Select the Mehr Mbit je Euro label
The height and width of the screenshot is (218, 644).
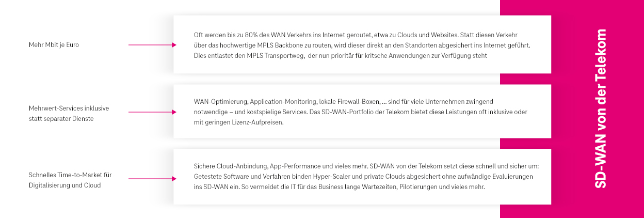54,45
